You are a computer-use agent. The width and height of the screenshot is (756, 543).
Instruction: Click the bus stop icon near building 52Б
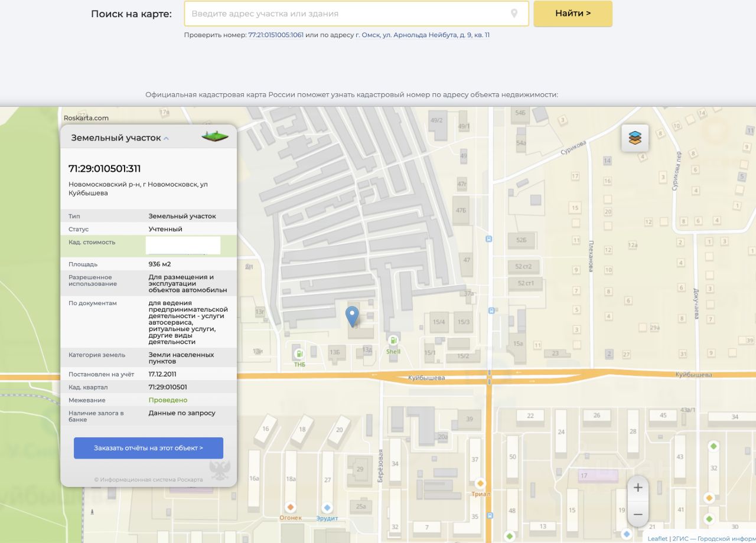(x=488, y=238)
